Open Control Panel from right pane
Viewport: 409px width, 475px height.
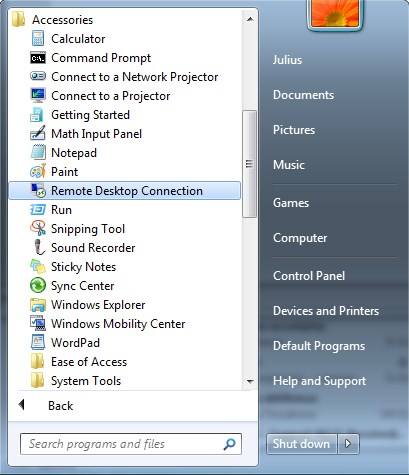point(309,276)
